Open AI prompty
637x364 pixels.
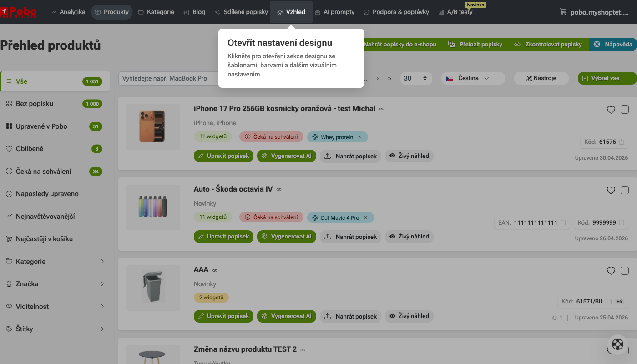tap(334, 12)
